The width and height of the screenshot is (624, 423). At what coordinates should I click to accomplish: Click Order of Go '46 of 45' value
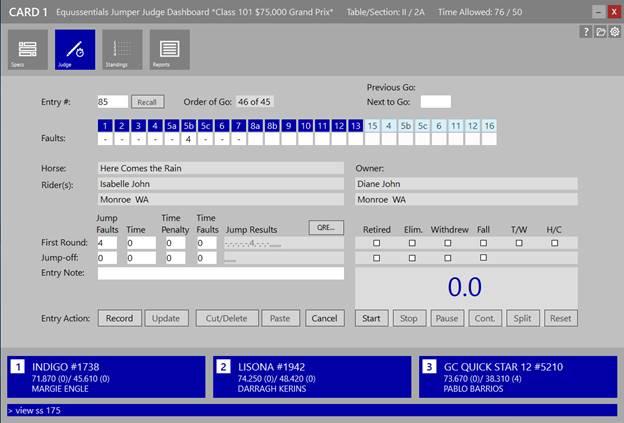pos(254,102)
